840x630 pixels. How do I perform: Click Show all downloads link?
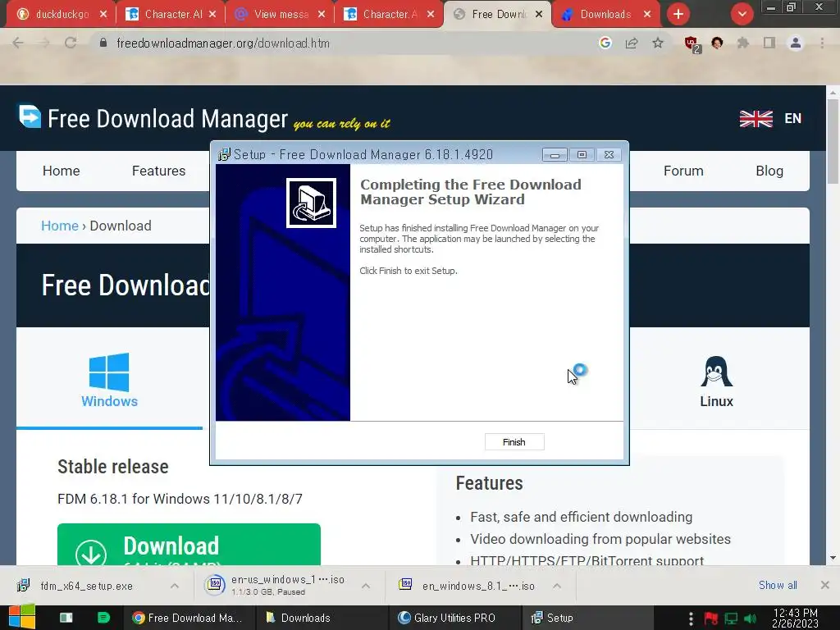[x=778, y=586]
